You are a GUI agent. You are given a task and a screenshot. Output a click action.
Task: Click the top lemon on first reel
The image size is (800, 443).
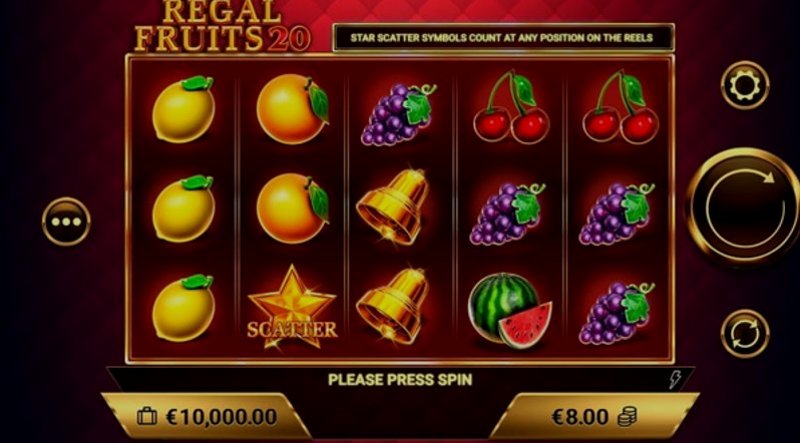point(184,109)
